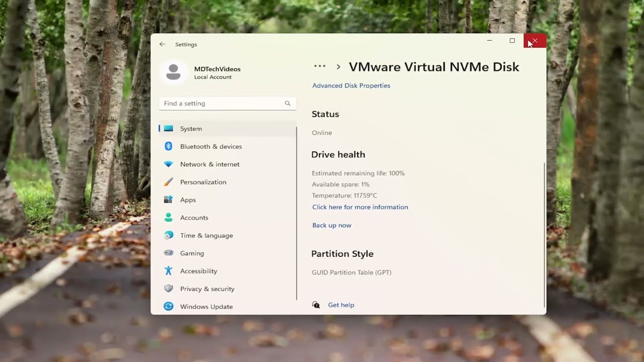
Task: Click the content pane vertical scrollbar
Action: (544, 235)
